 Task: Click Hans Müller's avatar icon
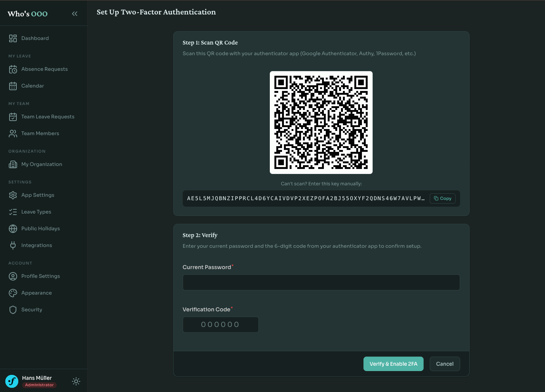click(12, 381)
